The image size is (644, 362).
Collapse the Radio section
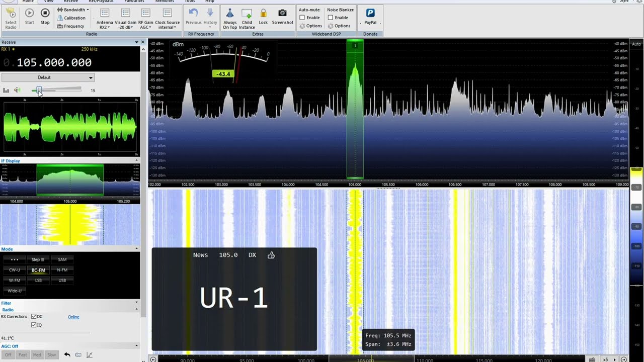pyautogui.click(x=136, y=310)
